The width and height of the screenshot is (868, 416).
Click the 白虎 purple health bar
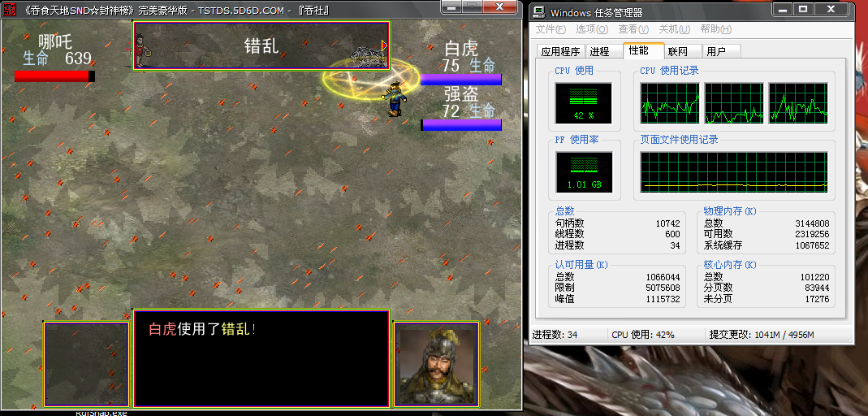pos(460,80)
